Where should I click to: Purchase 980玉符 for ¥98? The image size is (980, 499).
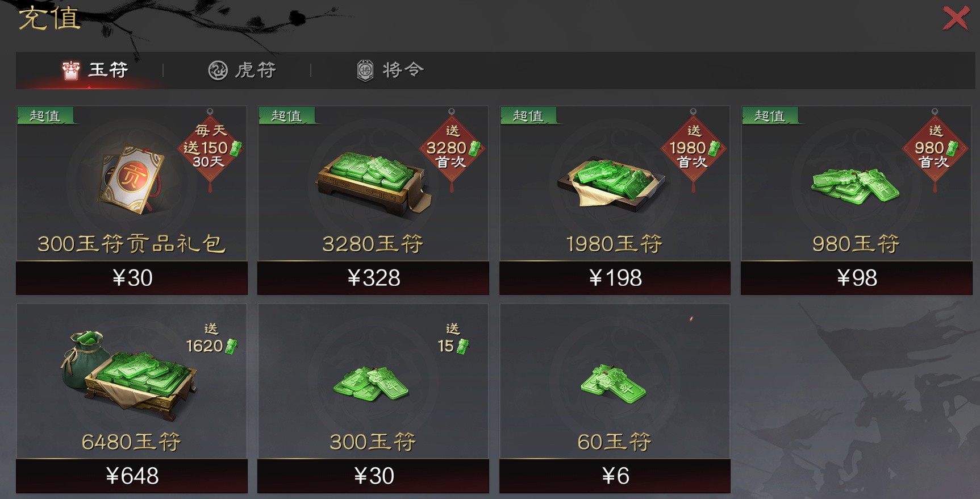(x=857, y=278)
